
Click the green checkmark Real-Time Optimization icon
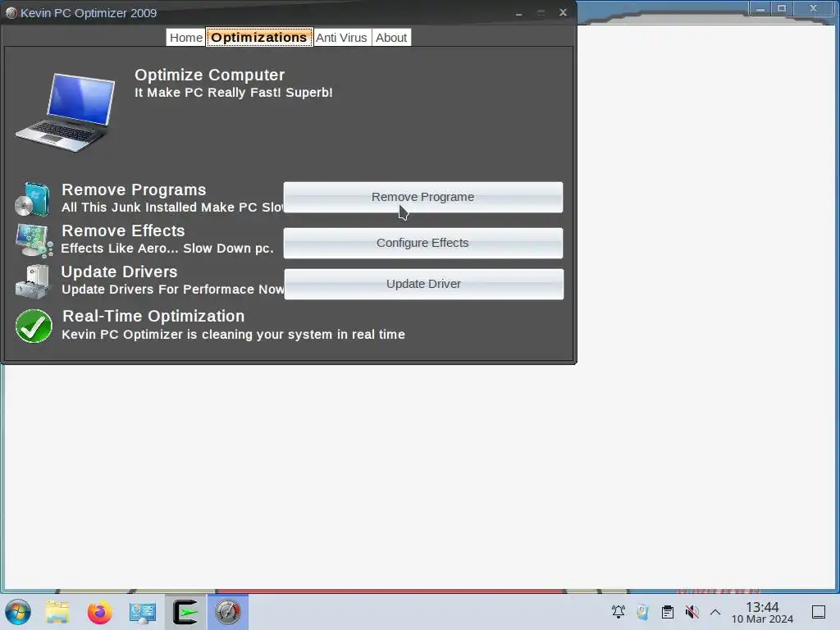pyautogui.click(x=34, y=326)
